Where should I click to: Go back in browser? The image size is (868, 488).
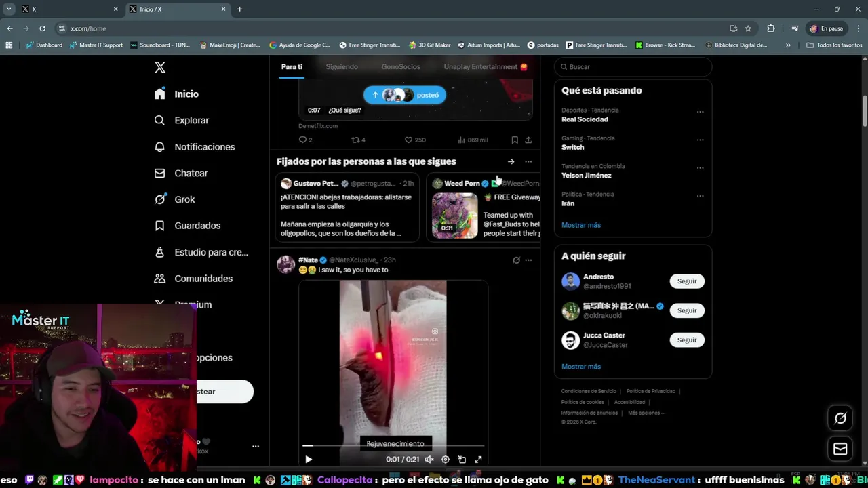(9, 28)
